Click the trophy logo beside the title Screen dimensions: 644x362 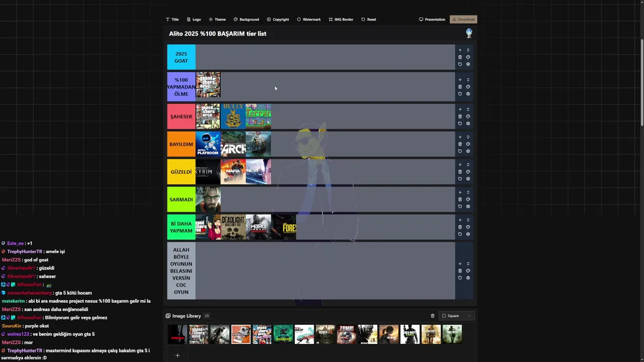(469, 33)
